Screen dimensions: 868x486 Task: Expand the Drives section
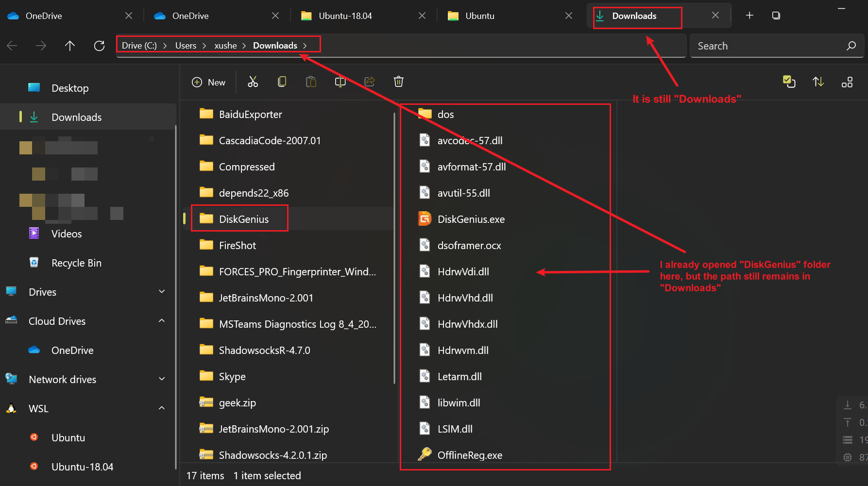162,291
